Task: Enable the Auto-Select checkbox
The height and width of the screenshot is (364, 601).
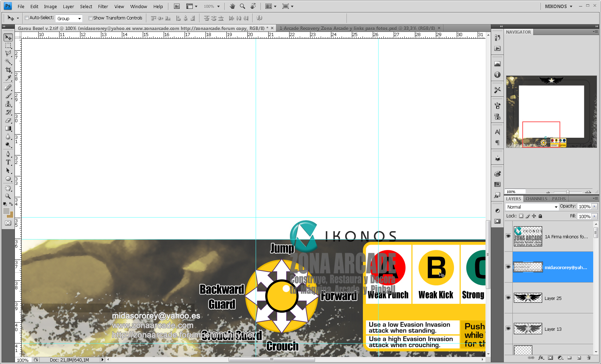Action: pos(27,18)
